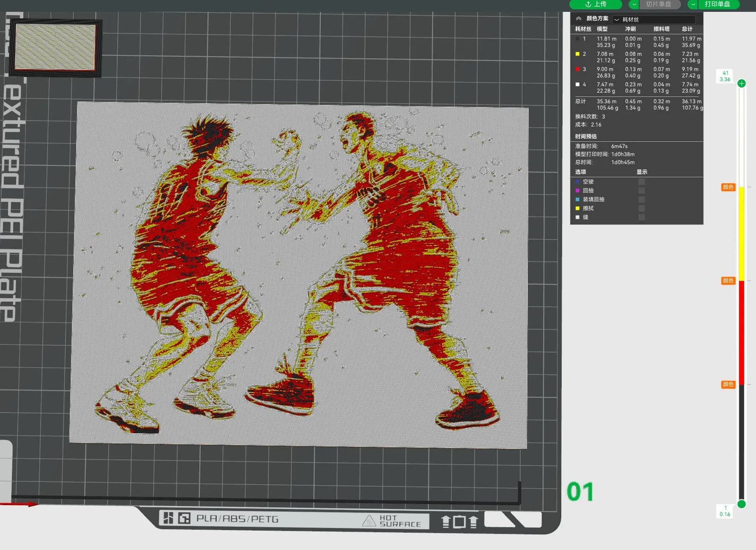Click the 总计 column header
The height and width of the screenshot is (550, 756).
pyautogui.click(x=687, y=29)
